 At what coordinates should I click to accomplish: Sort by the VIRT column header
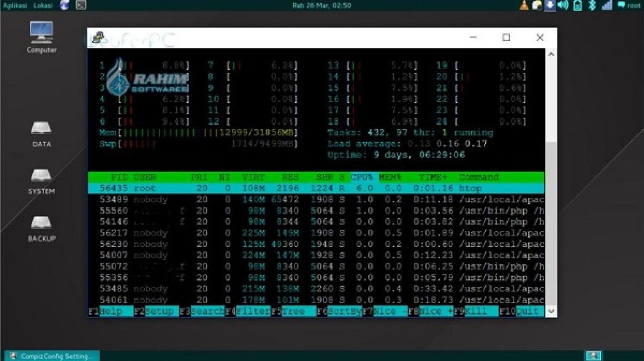pyautogui.click(x=253, y=177)
